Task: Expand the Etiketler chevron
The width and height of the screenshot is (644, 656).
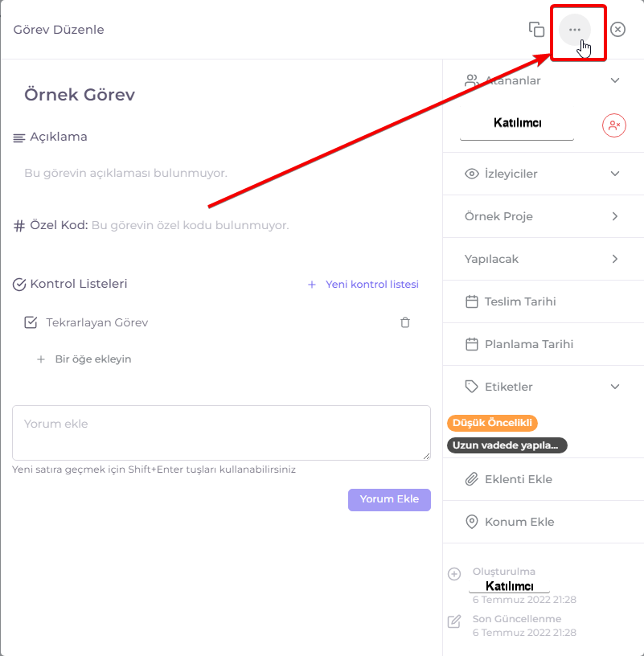Action: 615,387
